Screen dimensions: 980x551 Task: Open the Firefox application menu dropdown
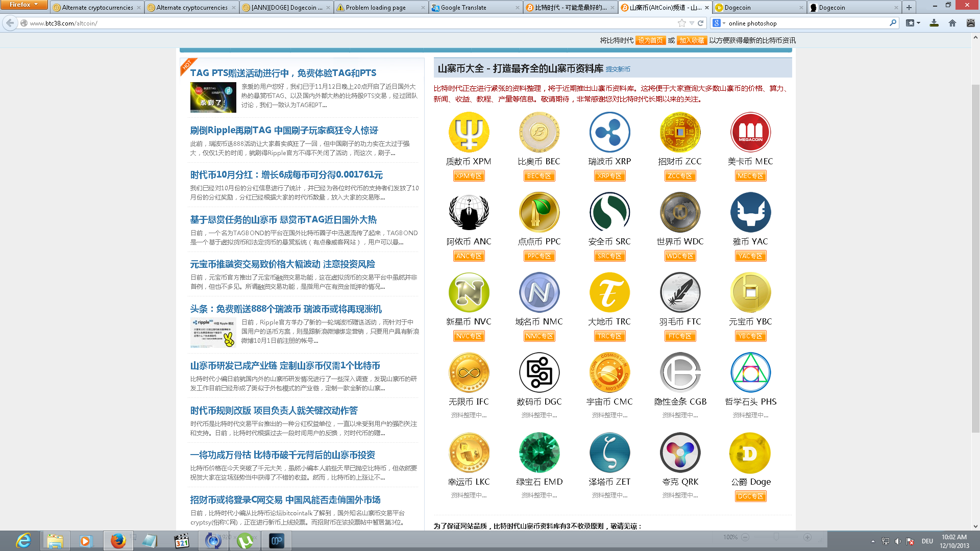coord(24,5)
